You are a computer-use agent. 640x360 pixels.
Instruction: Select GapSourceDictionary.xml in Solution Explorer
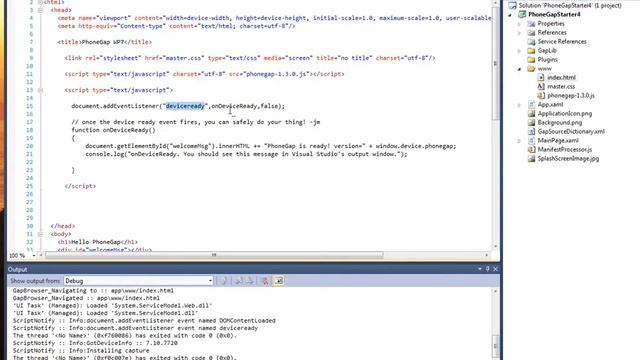571,131
